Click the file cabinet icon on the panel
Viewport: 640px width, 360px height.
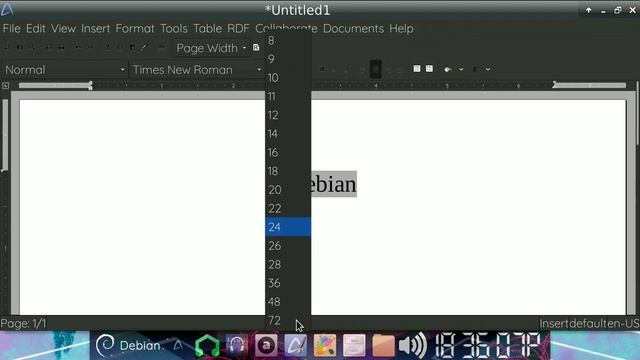click(x=354, y=345)
